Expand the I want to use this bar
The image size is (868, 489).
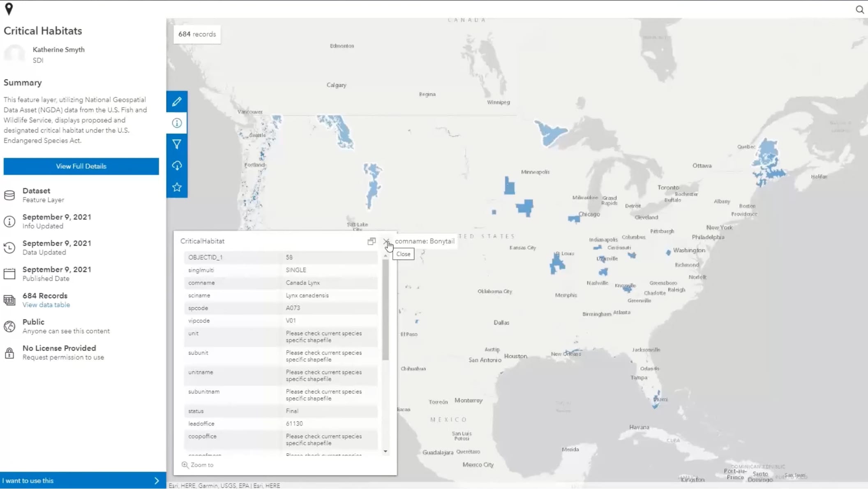81,480
